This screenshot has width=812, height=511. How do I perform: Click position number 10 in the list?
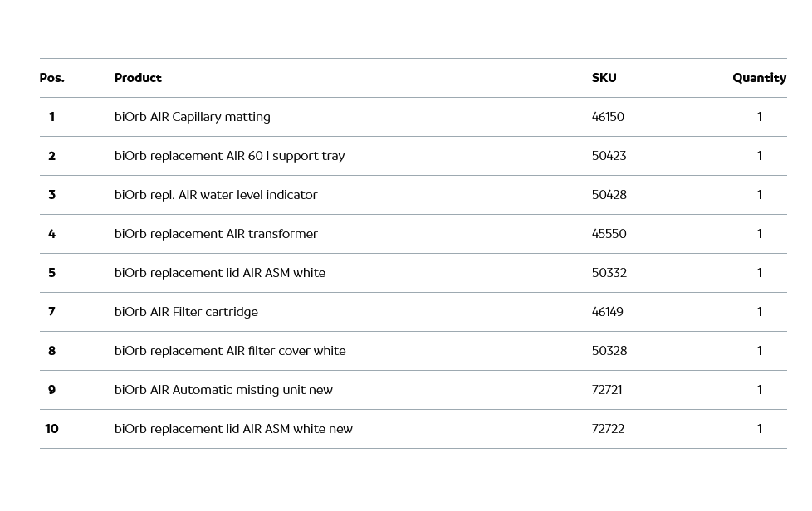51,429
